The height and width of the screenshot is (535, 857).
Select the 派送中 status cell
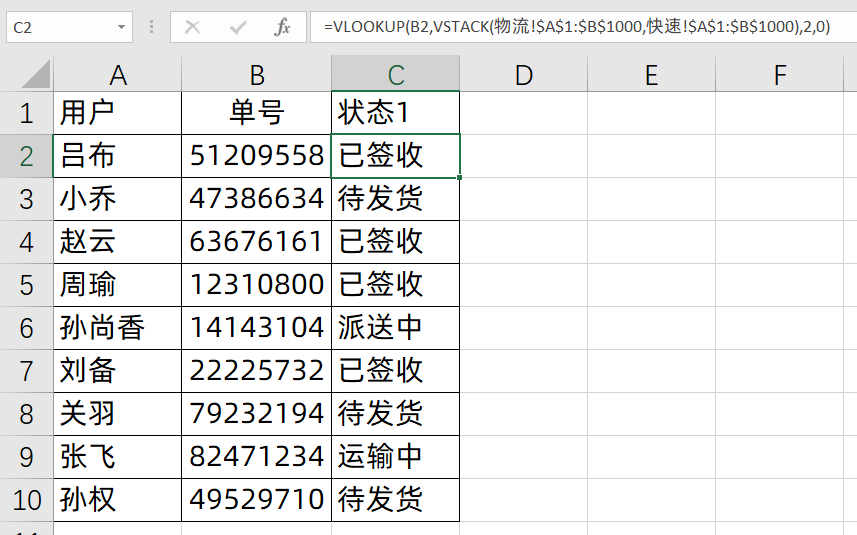tap(396, 328)
